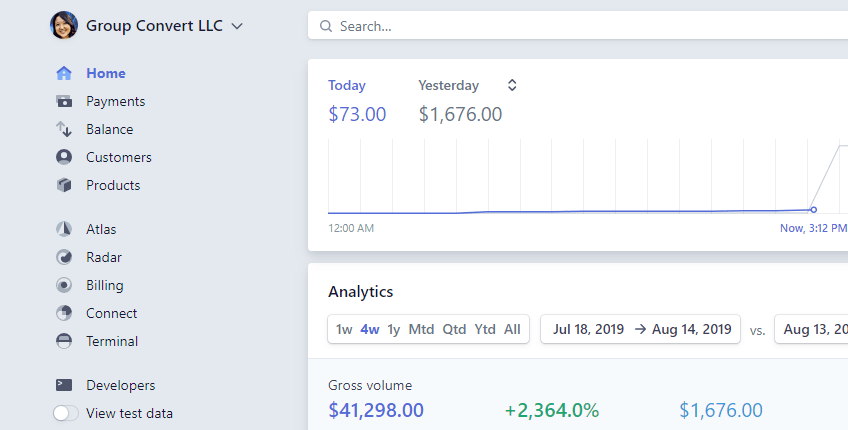Click the $41,298.00 gross volume figure
Screen dimensions: 848x430
[376, 411]
